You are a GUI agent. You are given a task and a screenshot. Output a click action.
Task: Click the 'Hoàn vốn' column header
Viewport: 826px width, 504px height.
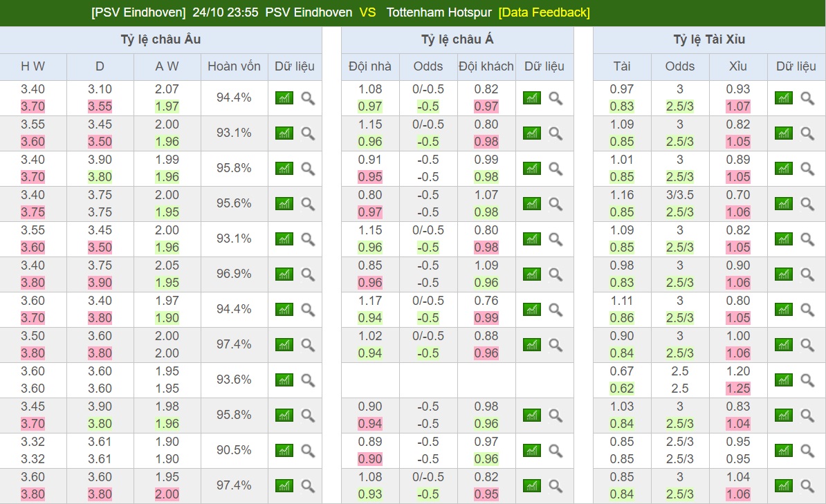234,66
